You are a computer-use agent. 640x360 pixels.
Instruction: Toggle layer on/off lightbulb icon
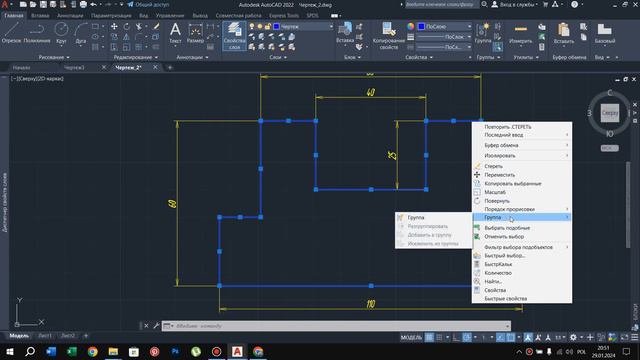tap(252, 27)
